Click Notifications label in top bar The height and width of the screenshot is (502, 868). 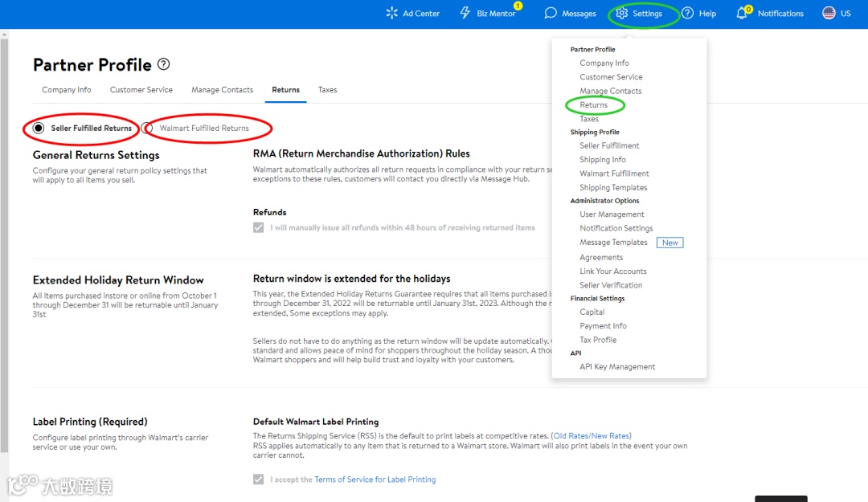click(780, 14)
